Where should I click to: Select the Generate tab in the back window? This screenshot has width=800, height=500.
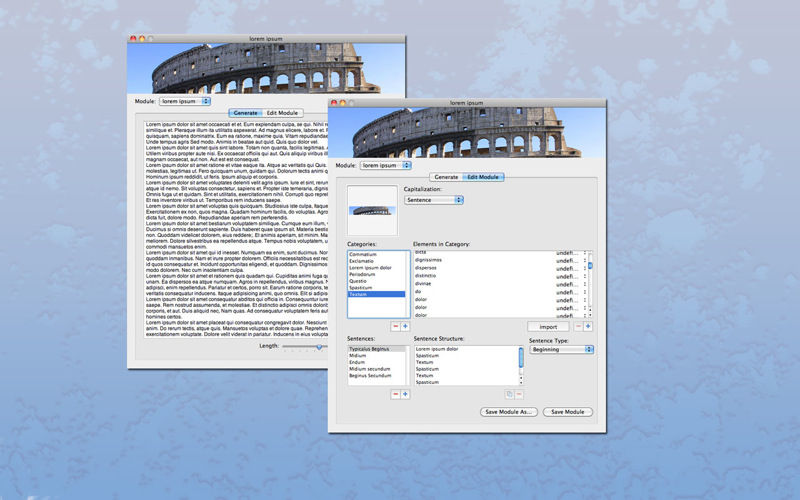[x=245, y=113]
